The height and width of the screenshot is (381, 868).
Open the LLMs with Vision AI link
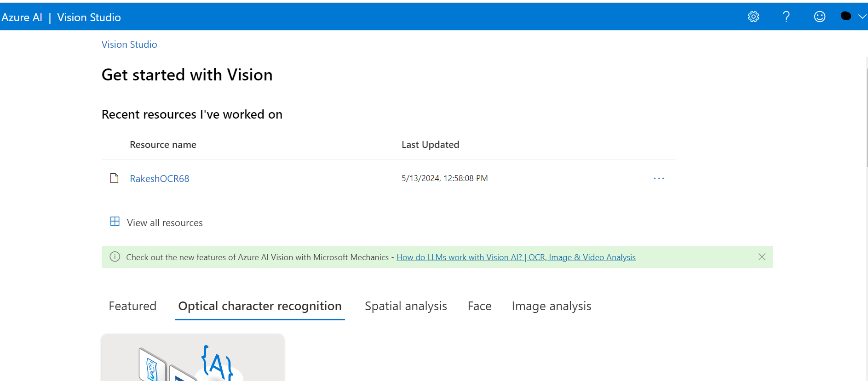516,257
